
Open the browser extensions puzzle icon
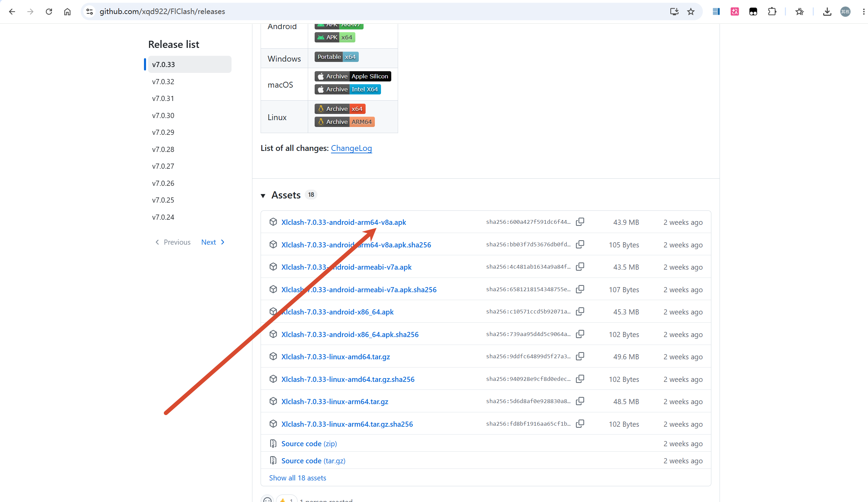tap(772, 11)
